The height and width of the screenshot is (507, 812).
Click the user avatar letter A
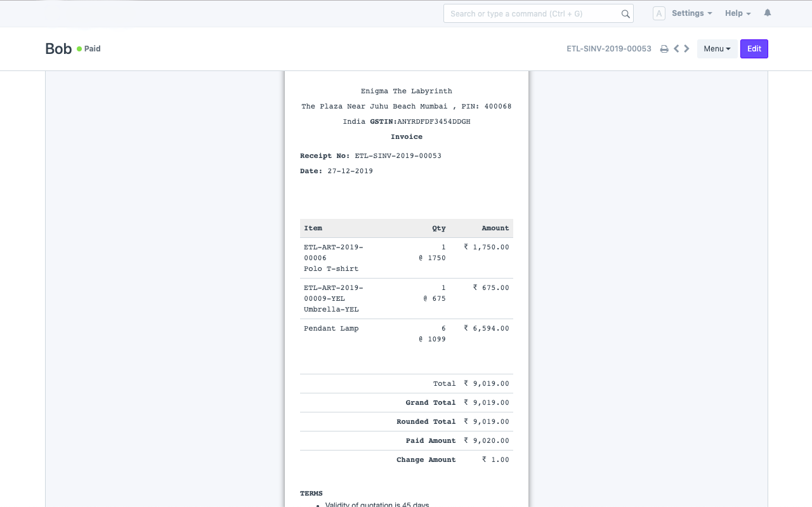pos(659,13)
